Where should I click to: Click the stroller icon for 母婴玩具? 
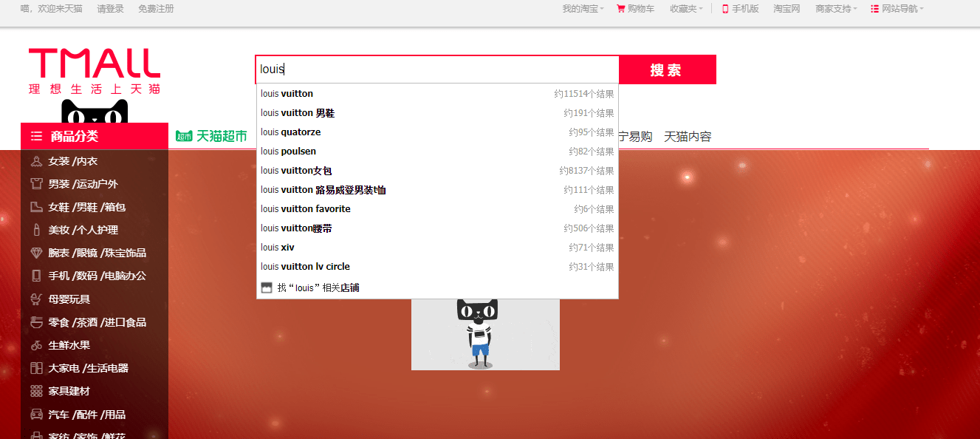36,299
